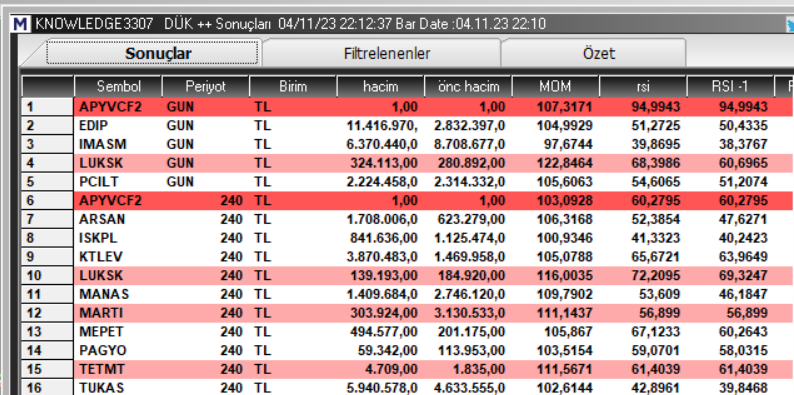Open the Filtrelenenler tab
Viewport: 794px width, 395px height.
[387, 53]
